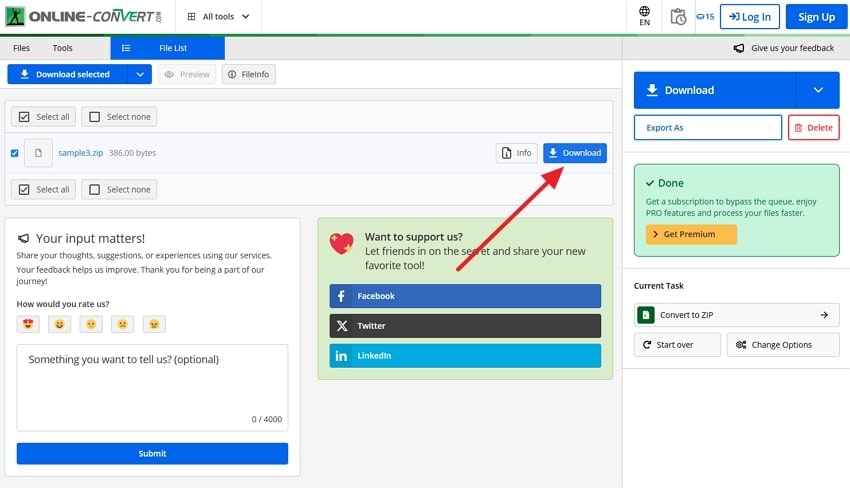This screenshot has width=850, height=488.
Task: Rate with the smiling emoji
Action: pyautogui.click(x=60, y=324)
